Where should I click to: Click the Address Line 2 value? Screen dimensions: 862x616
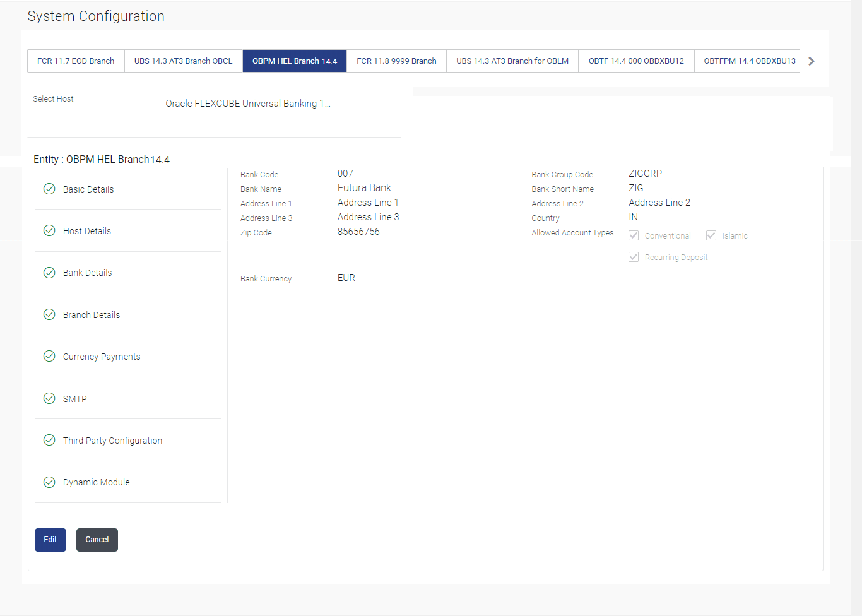(659, 203)
